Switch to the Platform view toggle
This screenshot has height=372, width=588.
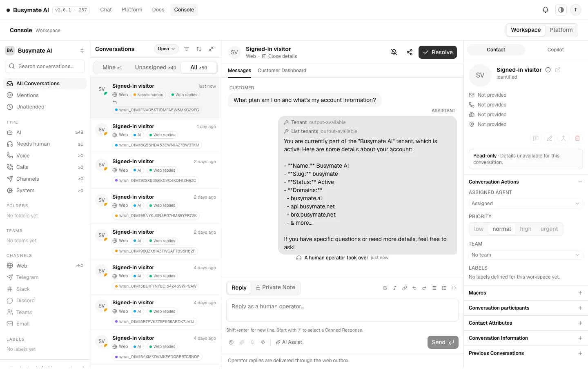(x=561, y=30)
